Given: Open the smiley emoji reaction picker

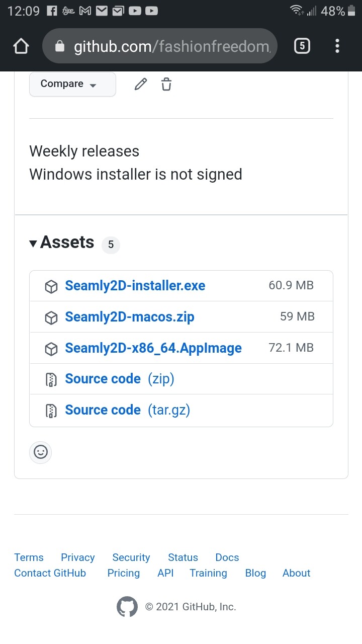Looking at the screenshot, I should point(41,452).
